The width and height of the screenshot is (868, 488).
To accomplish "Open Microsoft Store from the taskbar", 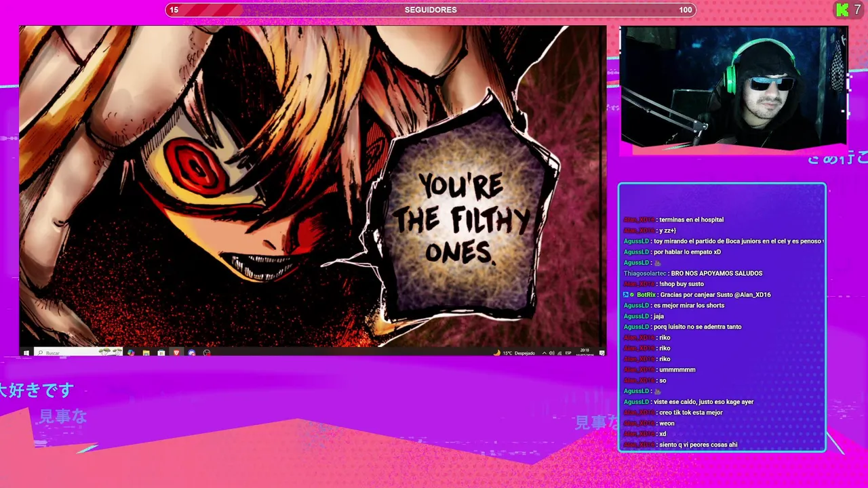I will (x=161, y=352).
